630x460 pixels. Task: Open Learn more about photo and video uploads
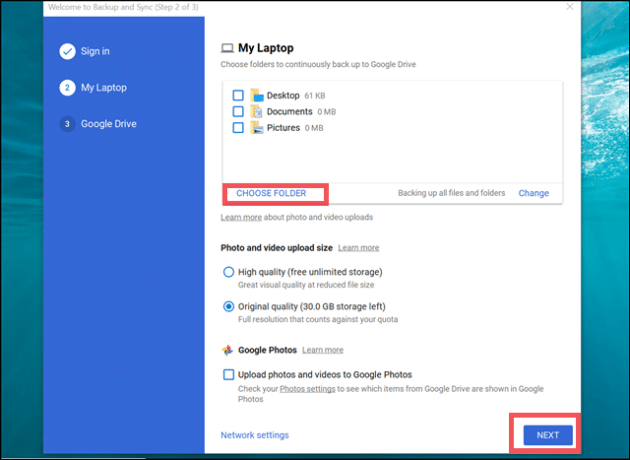[x=241, y=217]
